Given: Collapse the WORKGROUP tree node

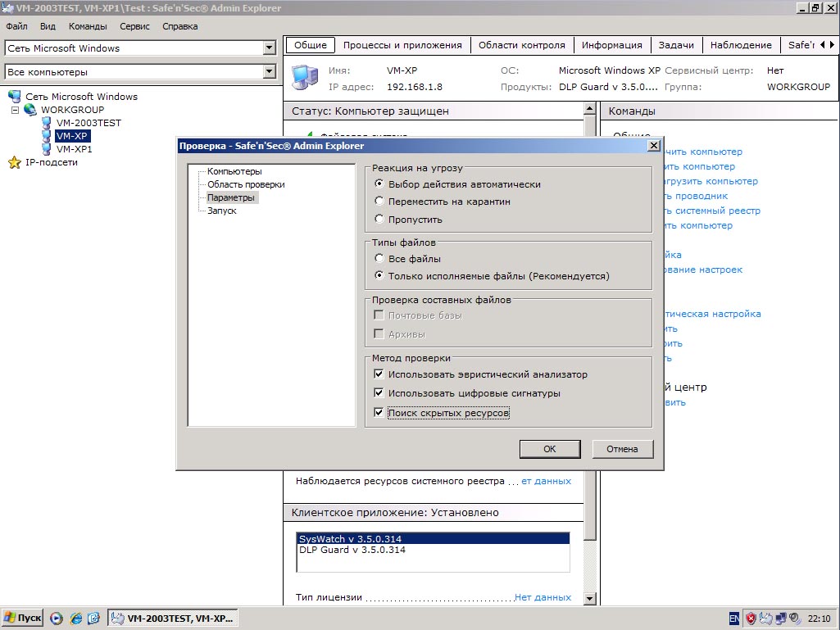Looking at the screenshot, I should tap(15, 110).
